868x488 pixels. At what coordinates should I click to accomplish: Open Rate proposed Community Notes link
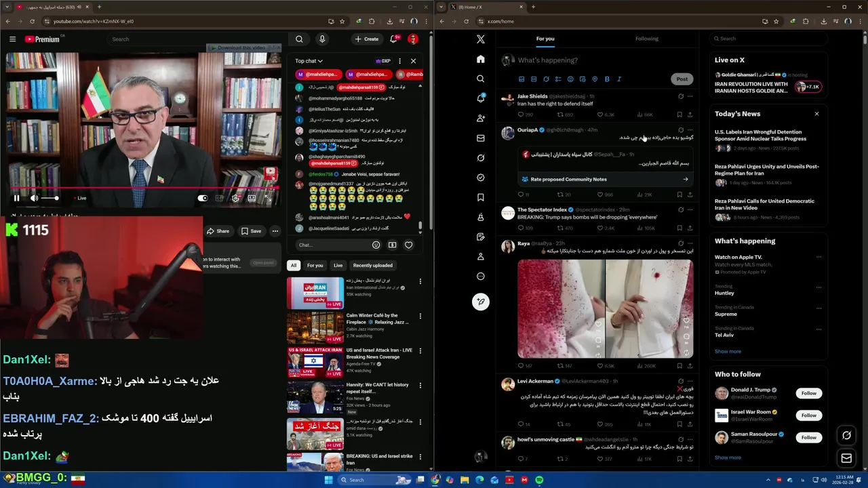(x=605, y=179)
